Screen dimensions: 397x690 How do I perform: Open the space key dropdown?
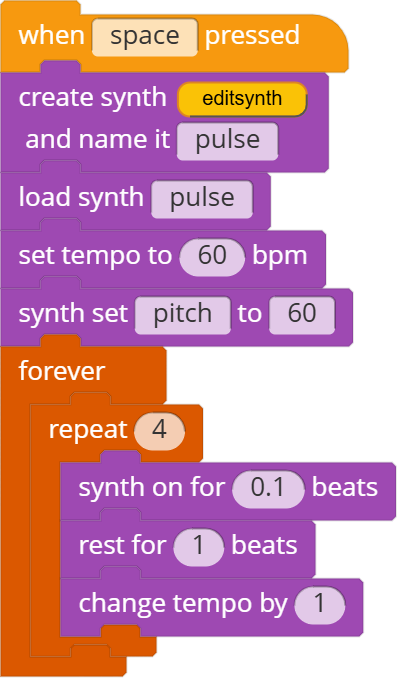[145, 37]
